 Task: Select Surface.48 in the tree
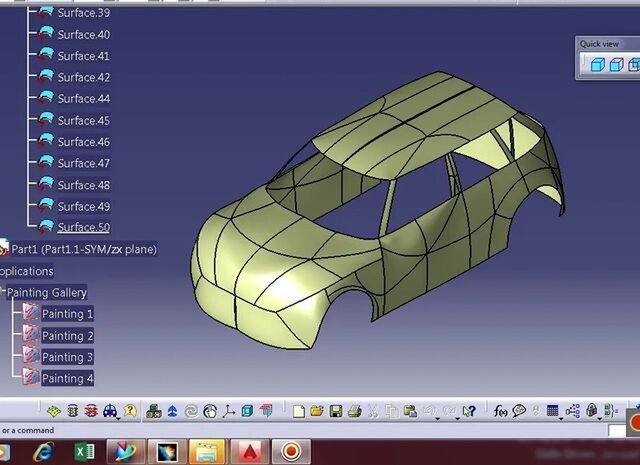point(84,185)
